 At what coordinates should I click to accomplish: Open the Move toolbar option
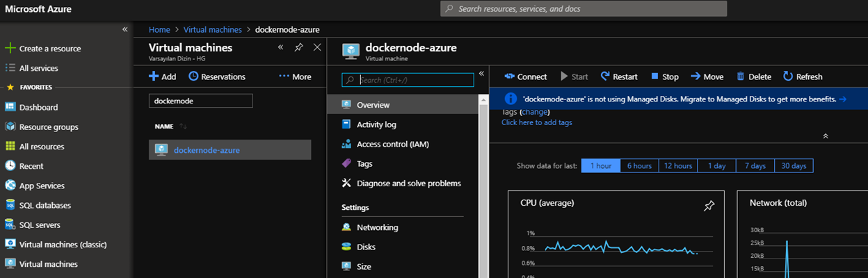coord(707,76)
